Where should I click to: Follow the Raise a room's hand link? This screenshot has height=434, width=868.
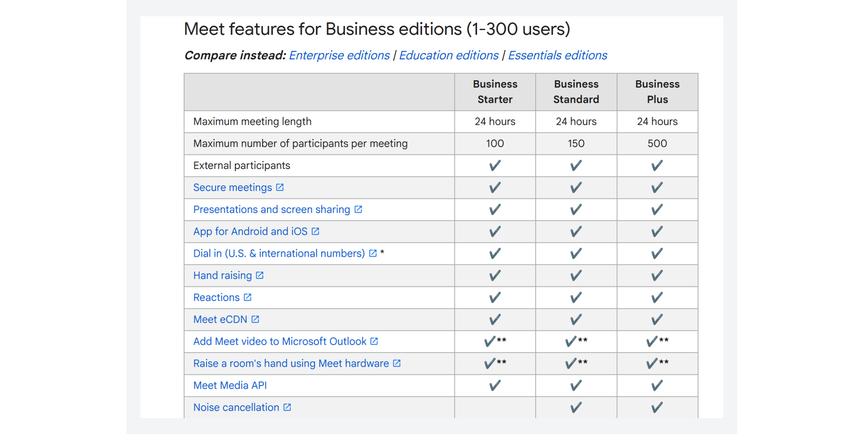(291, 364)
